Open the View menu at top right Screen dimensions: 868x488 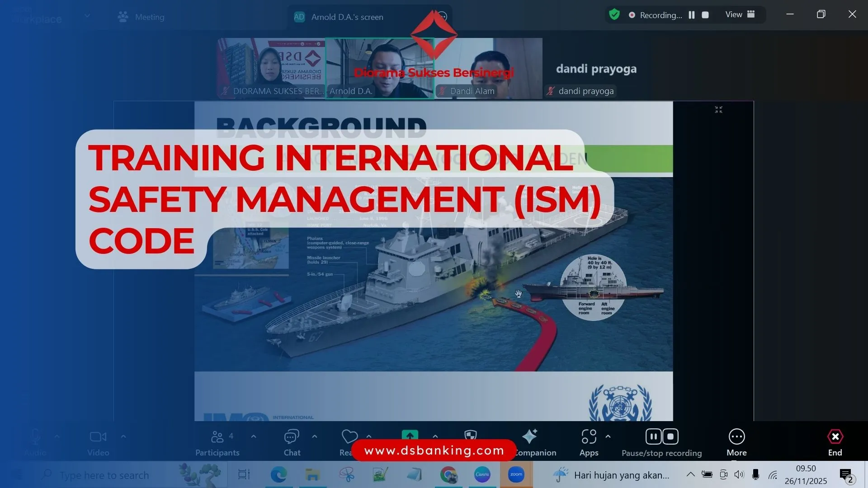733,14
